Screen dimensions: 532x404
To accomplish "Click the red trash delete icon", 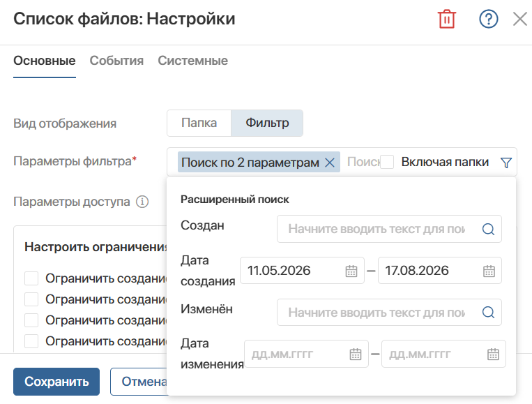I will click(x=446, y=19).
